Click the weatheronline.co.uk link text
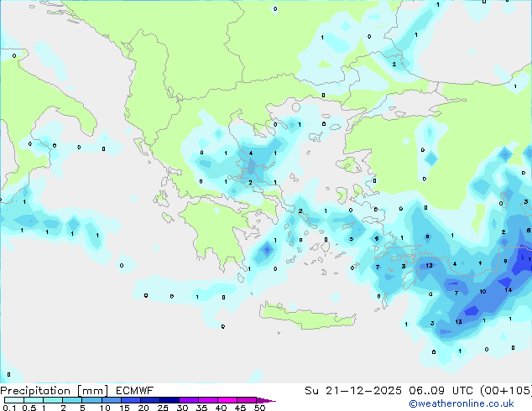Screen dimensions: 532x411 [462, 403]
